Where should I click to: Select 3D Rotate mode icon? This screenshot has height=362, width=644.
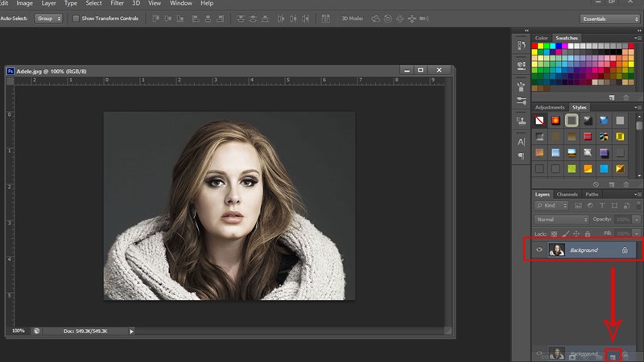[375, 19]
